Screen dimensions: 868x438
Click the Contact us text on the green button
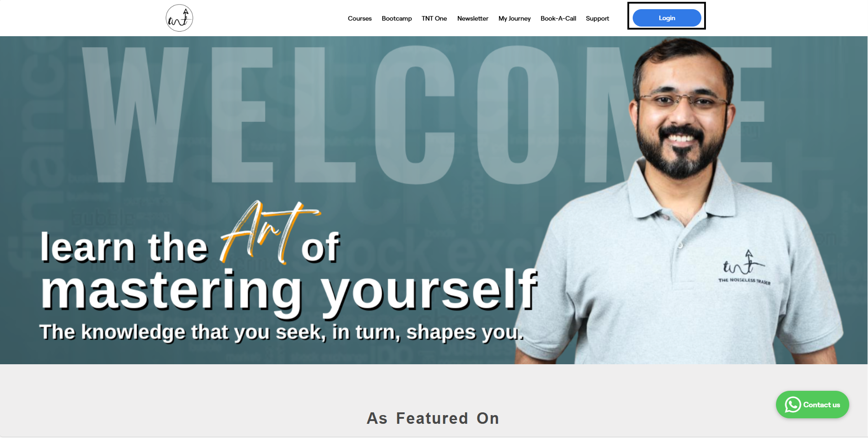[x=821, y=405]
